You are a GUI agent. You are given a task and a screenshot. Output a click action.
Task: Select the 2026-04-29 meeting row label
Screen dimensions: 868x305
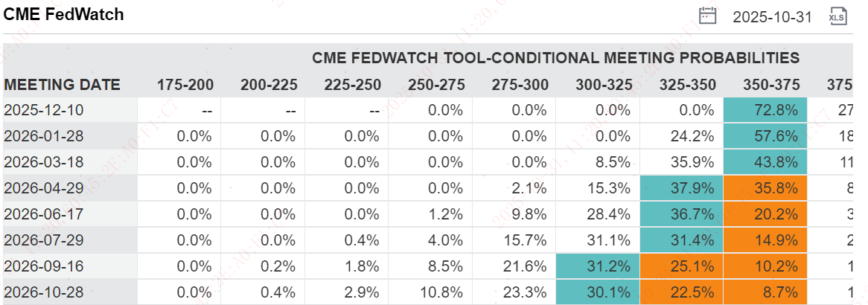(44, 187)
